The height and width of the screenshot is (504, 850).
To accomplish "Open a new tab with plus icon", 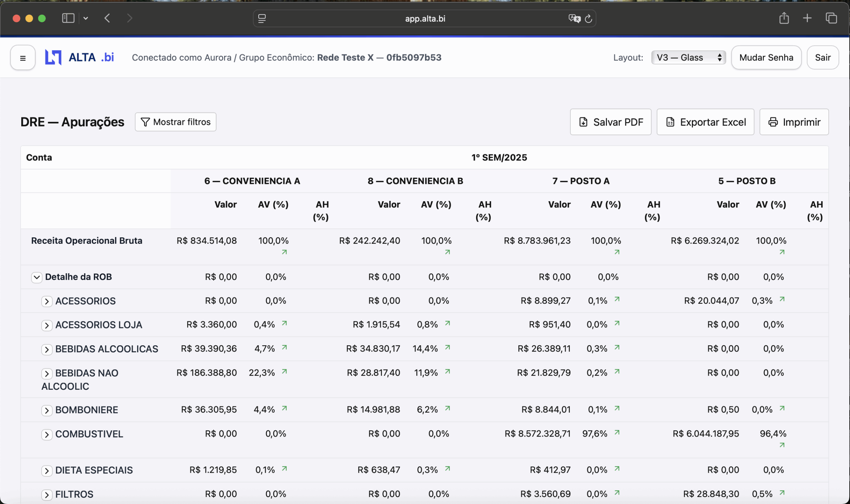I will [x=807, y=18].
